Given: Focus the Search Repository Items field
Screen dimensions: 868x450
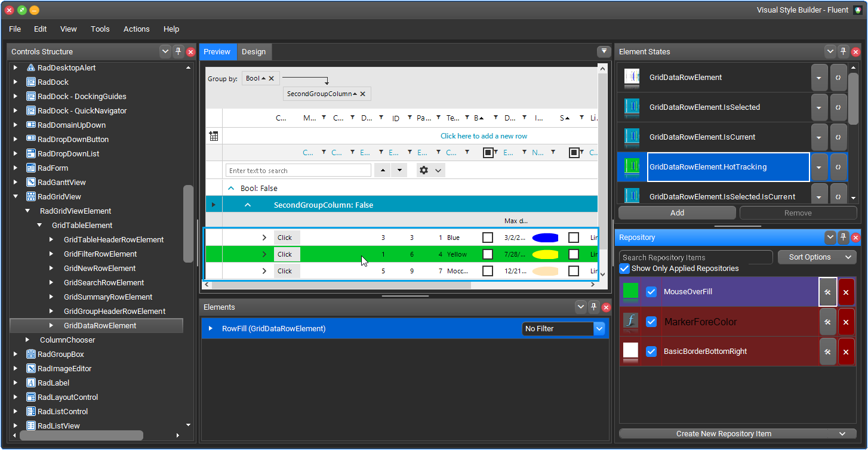Looking at the screenshot, I should pyautogui.click(x=696, y=257).
